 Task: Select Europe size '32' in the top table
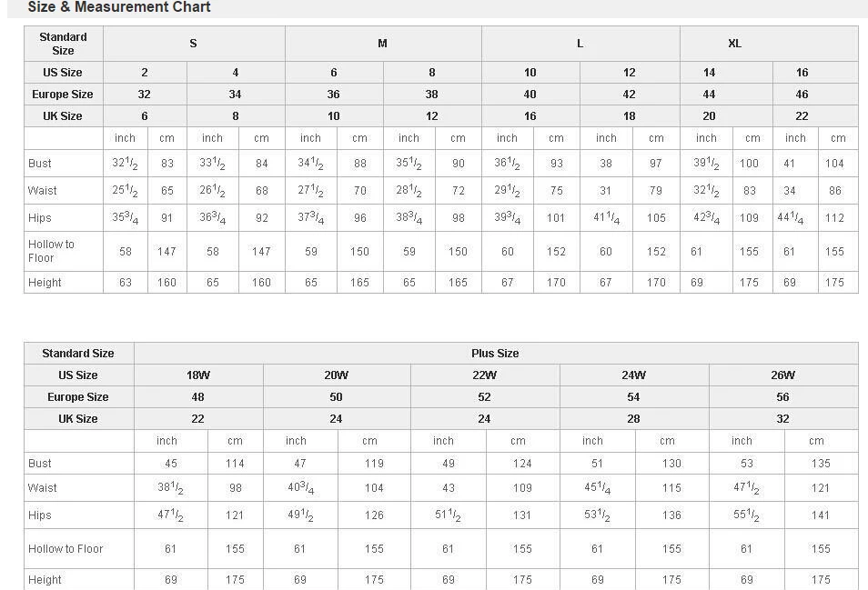pyautogui.click(x=144, y=95)
